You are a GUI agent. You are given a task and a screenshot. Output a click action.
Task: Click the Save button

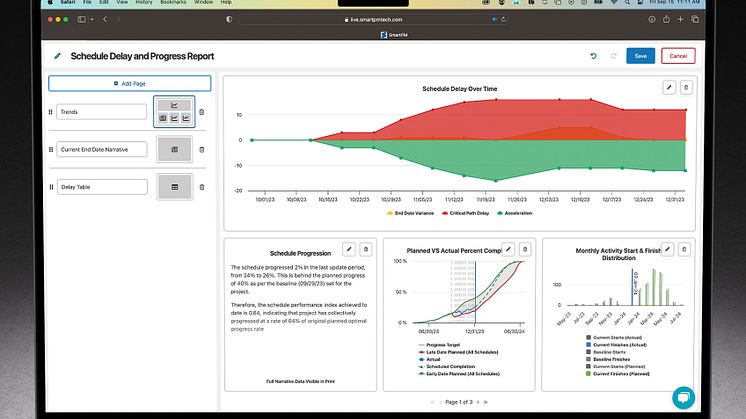[640, 57]
